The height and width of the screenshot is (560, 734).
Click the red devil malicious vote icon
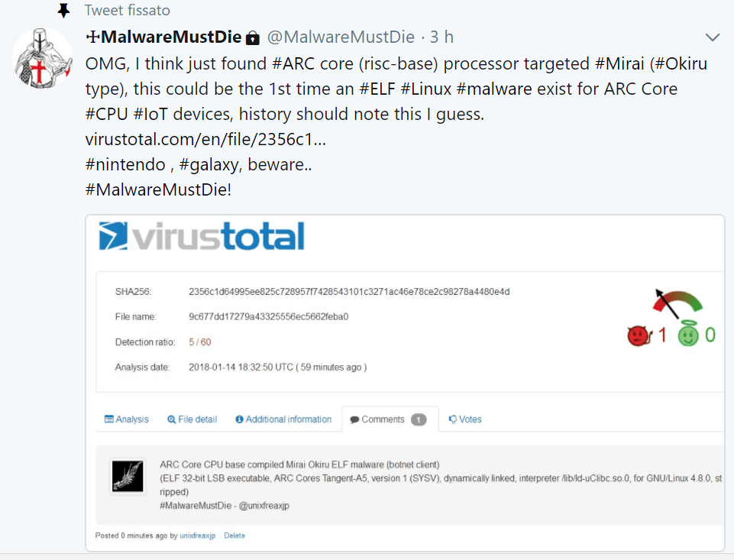(639, 335)
